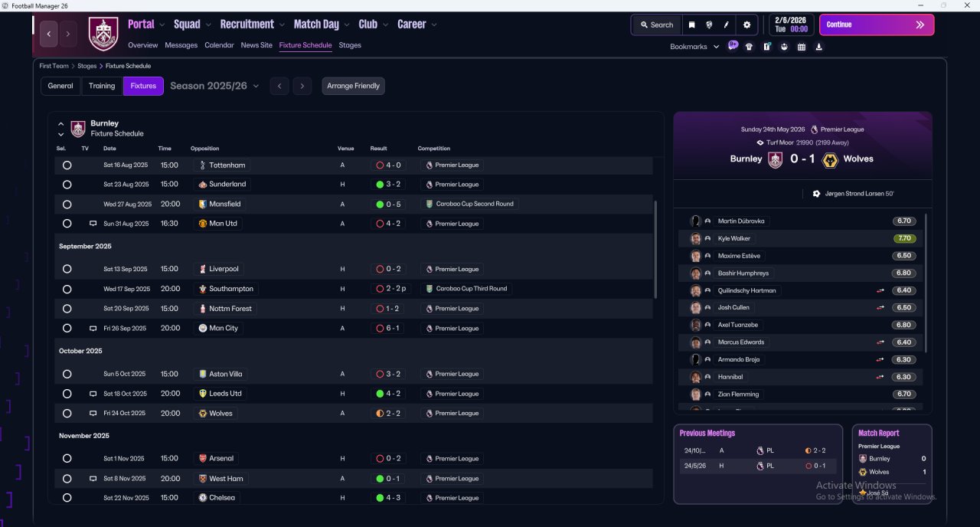Collapse Burnley Fixture Schedule with up chevron
The width and height of the screenshot is (980, 527).
(61, 123)
